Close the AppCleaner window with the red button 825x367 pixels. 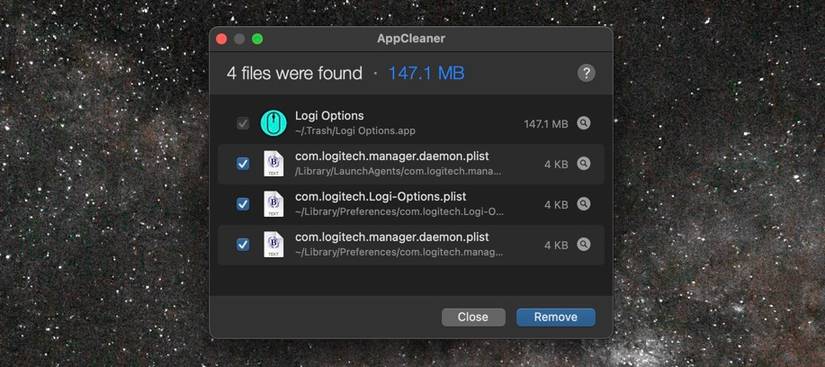tap(222, 39)
